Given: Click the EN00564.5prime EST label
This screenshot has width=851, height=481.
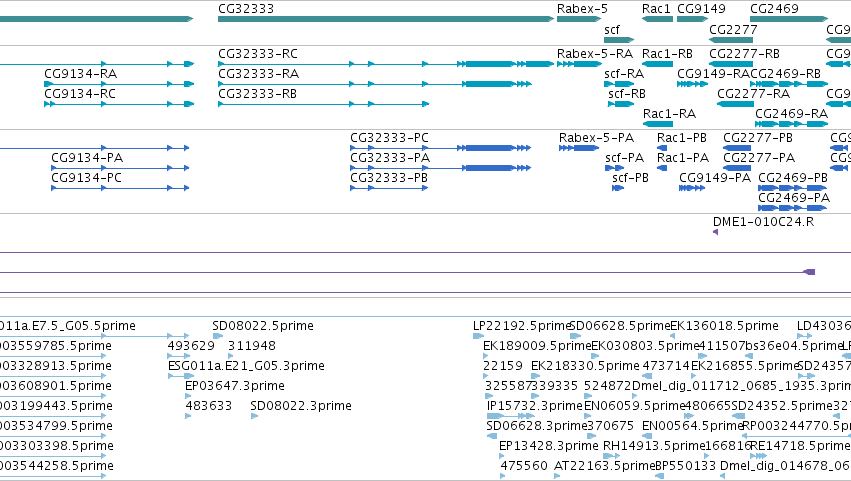Looking at the screenshot, I should tap(692, 426).
